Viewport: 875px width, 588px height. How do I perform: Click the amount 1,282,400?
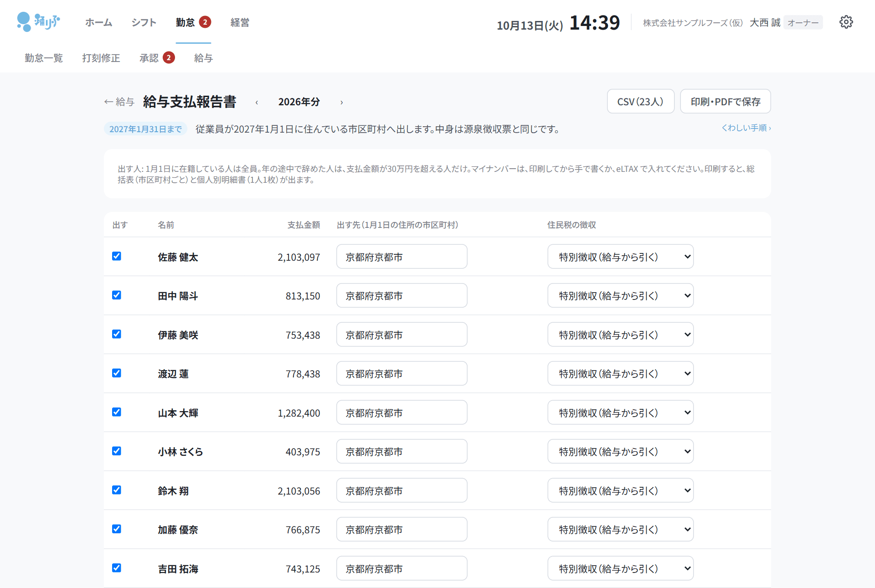point(299,413)
